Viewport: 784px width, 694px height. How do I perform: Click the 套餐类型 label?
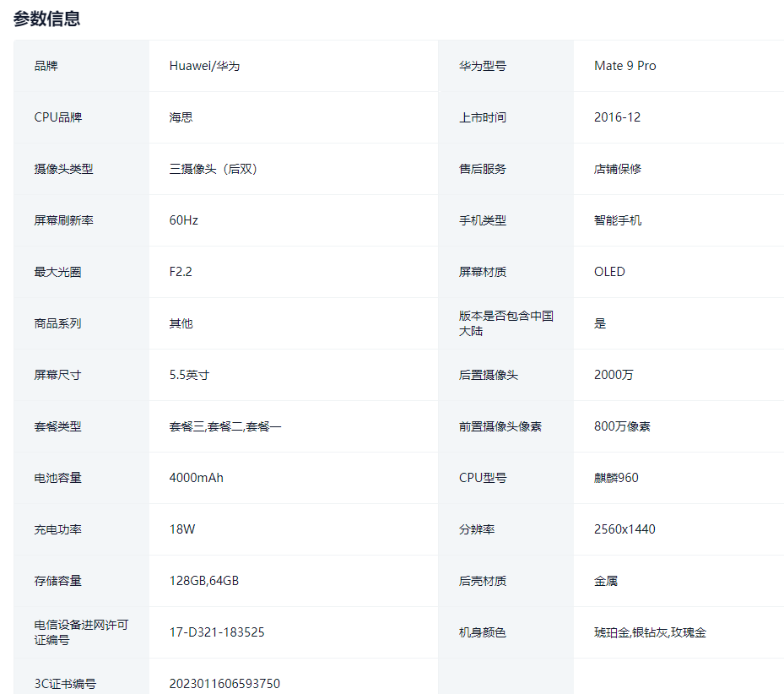point(57,427)
